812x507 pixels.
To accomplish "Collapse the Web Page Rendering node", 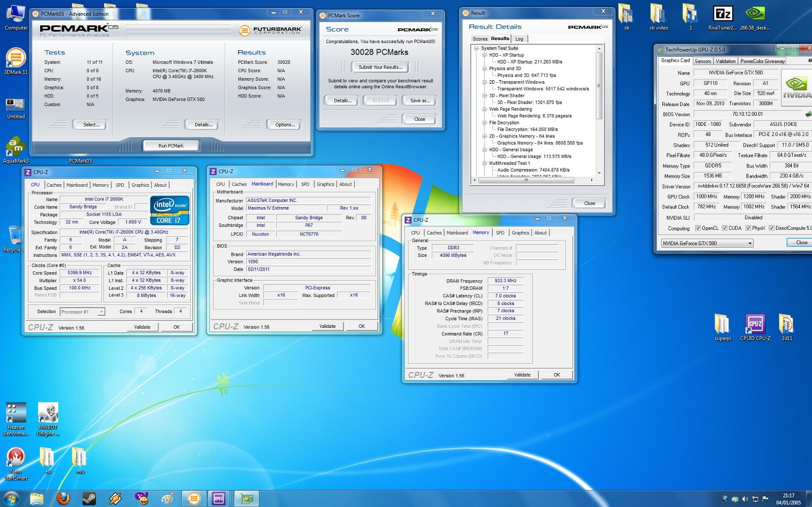I will [x=485, y=109].
